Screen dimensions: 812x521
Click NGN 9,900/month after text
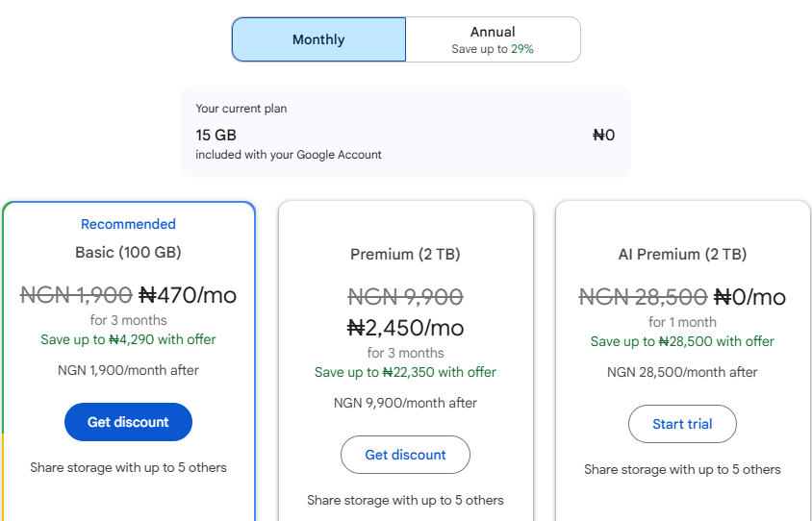(405, 403)
